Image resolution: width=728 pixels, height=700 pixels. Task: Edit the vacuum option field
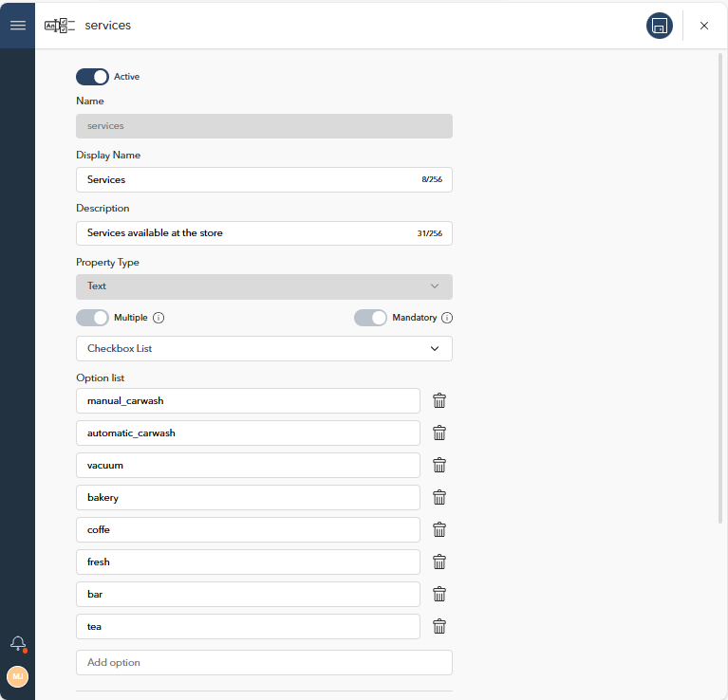click(x=248, y=466)
